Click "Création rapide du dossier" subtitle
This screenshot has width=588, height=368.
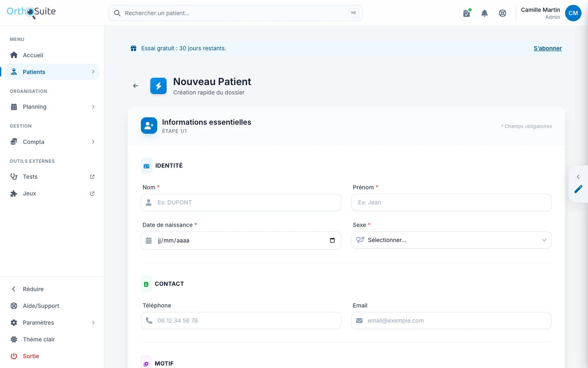(209, 92)
